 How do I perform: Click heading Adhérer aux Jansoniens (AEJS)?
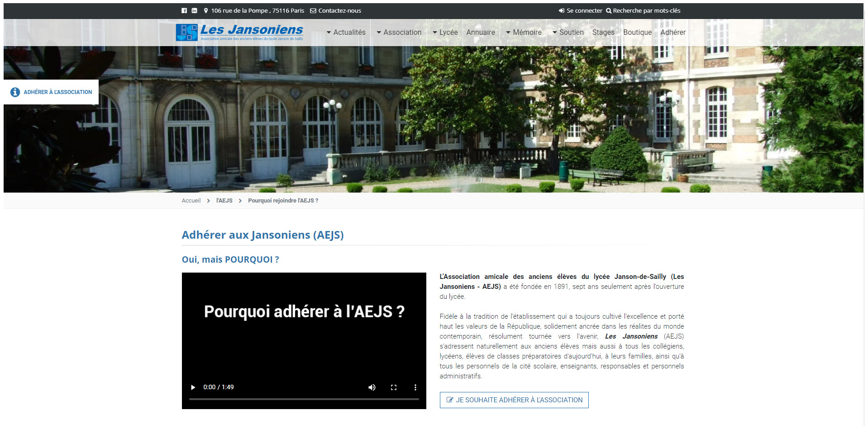pyautogui.click(x=262, y=235)
